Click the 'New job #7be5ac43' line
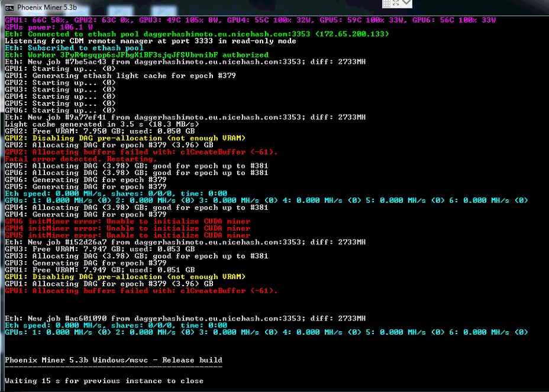The image size is (549, 392). coord(185,62)
